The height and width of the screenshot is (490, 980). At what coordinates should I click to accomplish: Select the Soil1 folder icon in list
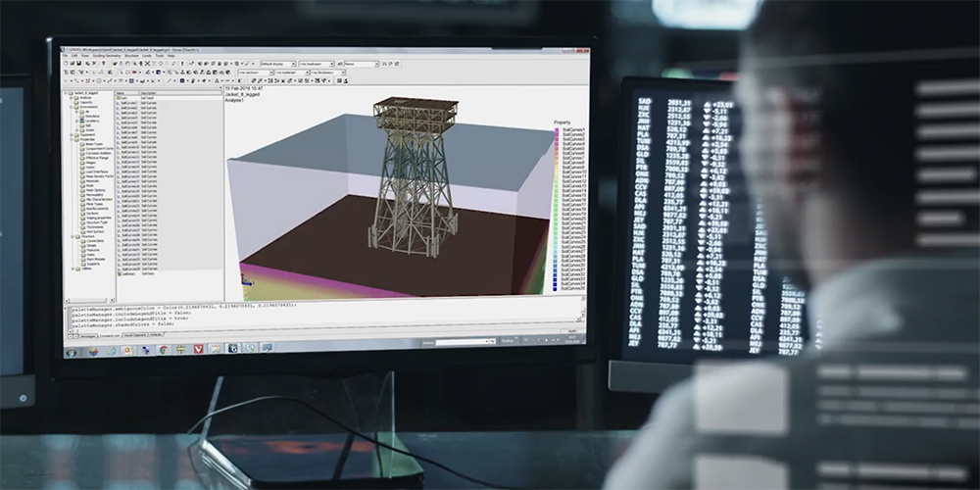coord(119,98)
